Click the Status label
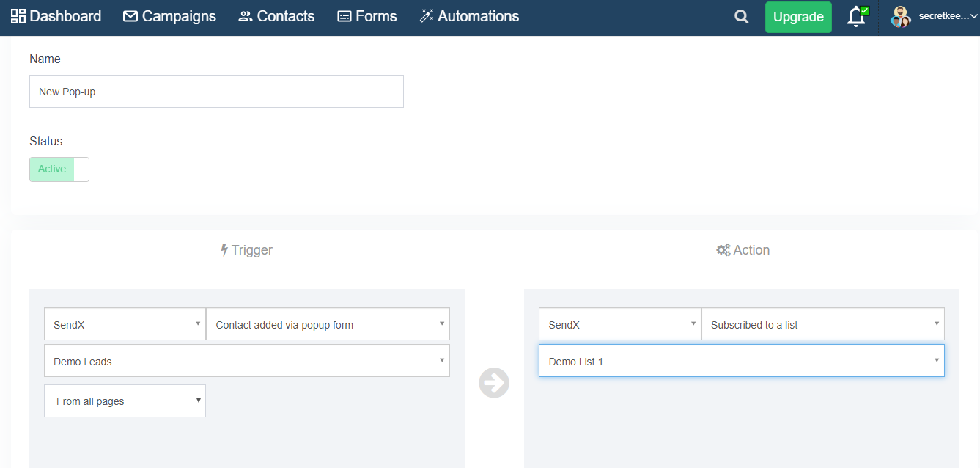This screenshot has width=980, height=468. pyautogui.click(x=46, y=141)
